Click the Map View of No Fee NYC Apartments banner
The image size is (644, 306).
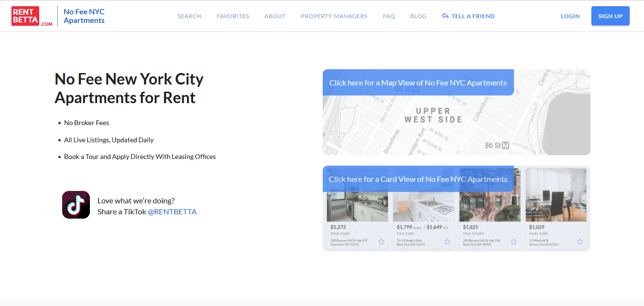[418, 83]
